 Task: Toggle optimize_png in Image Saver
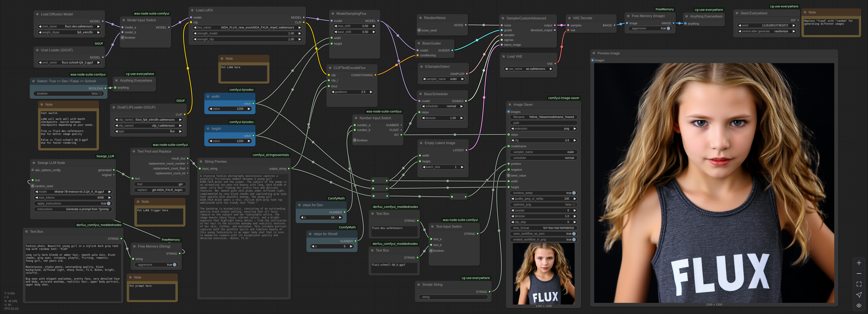(544, 205)
